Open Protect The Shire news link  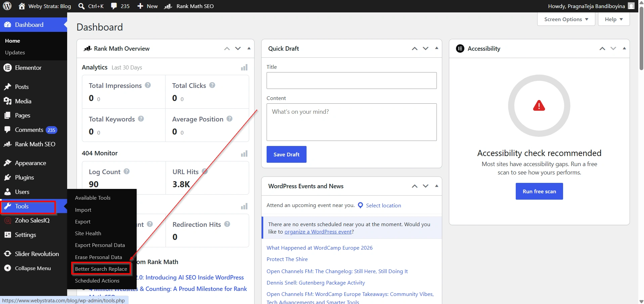click(x=287, y=259)
